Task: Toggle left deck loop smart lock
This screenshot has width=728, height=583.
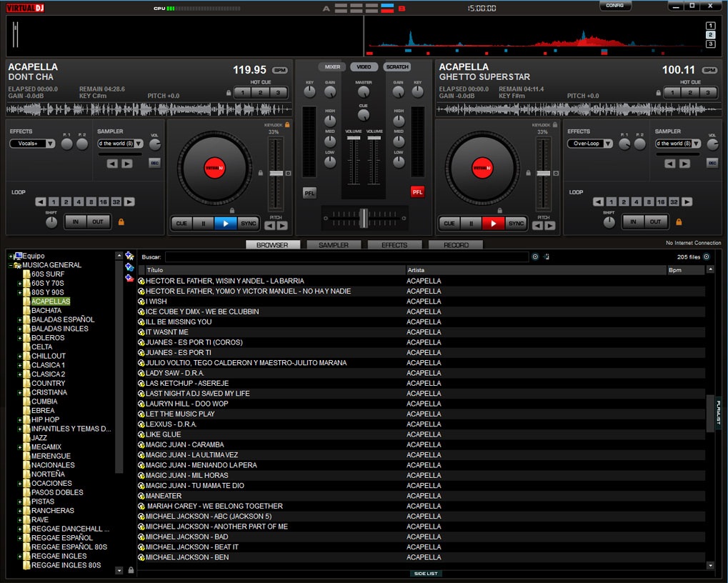Action: click(121, 222)
